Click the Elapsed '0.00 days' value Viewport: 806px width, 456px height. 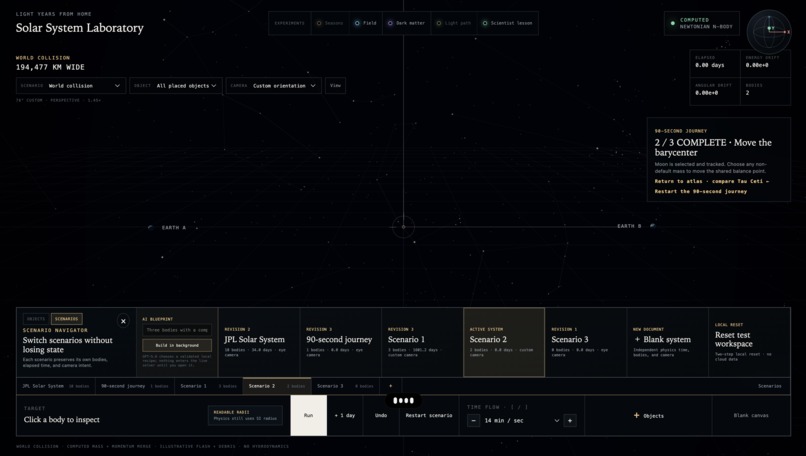[709, 65]
